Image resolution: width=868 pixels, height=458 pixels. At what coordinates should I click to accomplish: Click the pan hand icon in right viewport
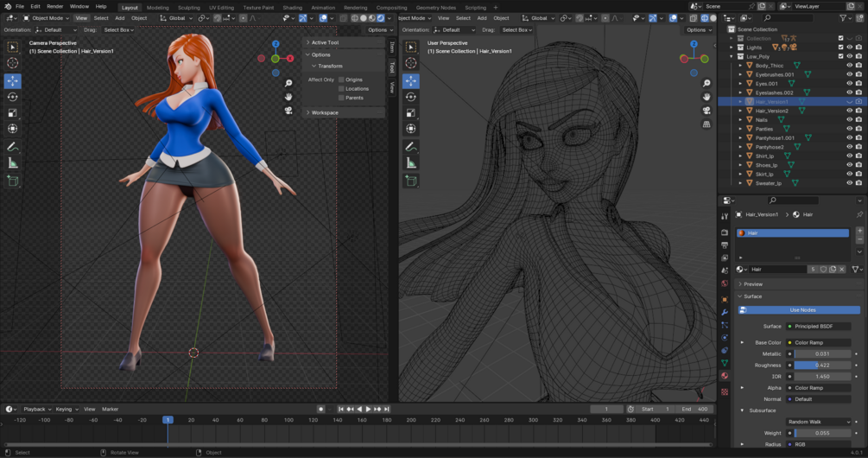pos(706,97)
